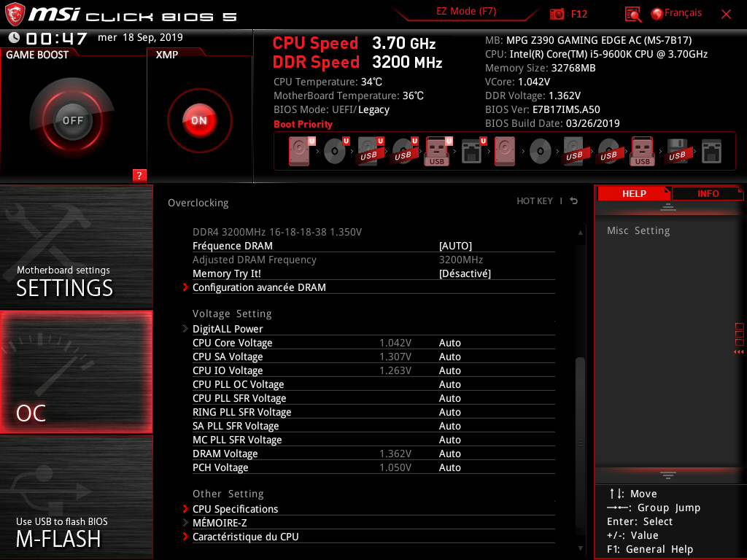Edit the CPU IO Voltage Auto field
This screenshot has height=560, width=747.
click(449, 370)
